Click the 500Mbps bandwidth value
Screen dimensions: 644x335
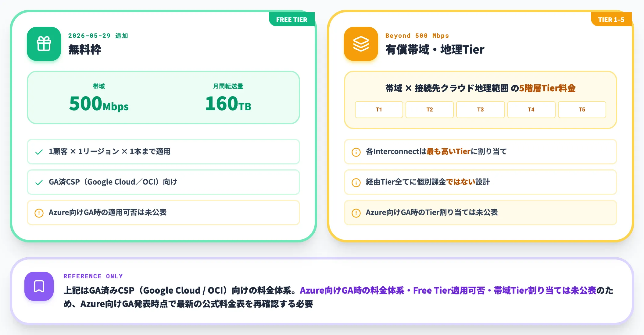coord(99,104)
